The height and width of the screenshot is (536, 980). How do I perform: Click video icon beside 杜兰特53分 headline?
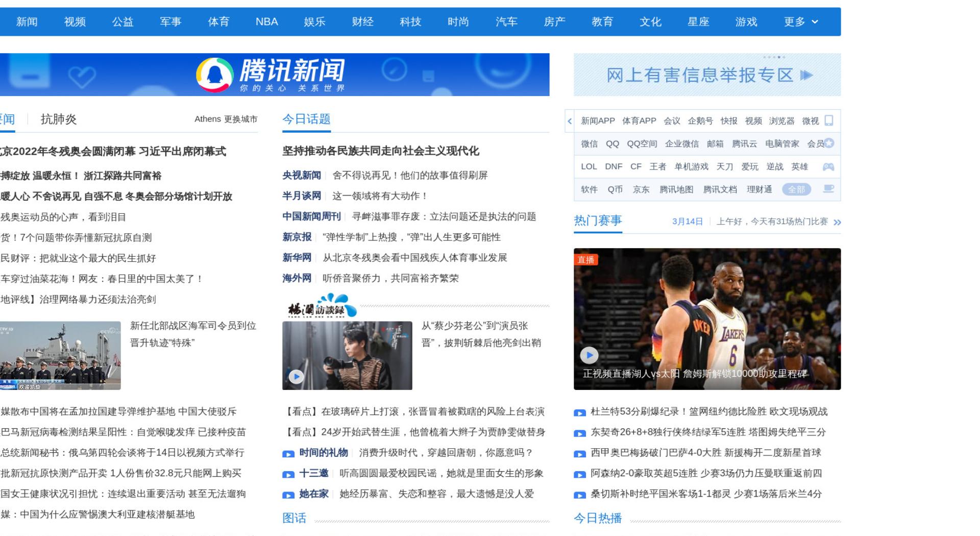tap(580, 412)
